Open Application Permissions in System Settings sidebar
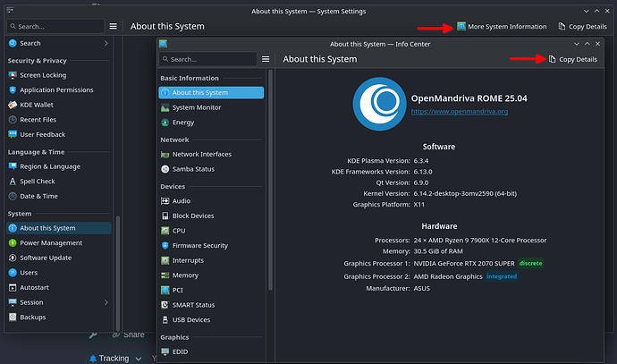 (58, 90)
